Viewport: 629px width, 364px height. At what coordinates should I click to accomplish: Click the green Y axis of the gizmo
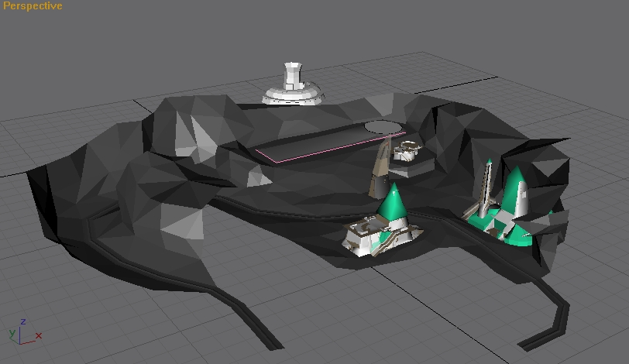pos(13,334)
